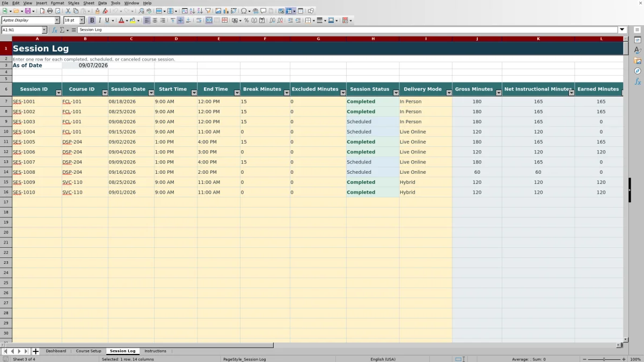The height and width of the screenshot is (362, 644).
Task: Open Delivery Mode column filter dropdown
Action: point(449,93)
